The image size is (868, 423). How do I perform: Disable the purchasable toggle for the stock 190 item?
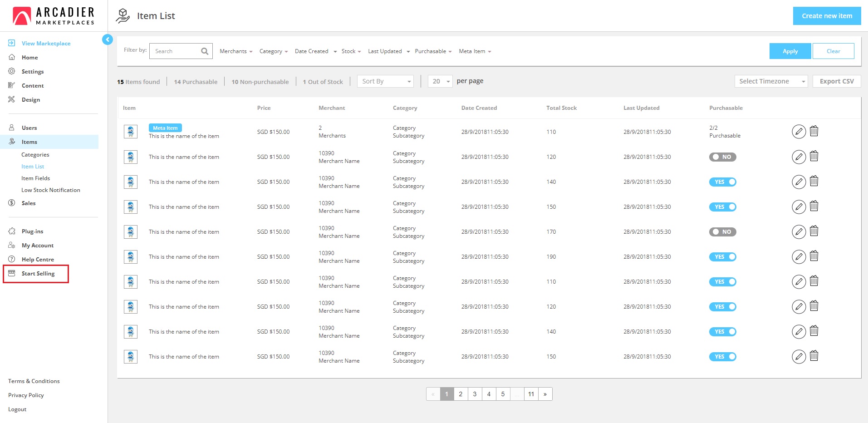[722, 257]
